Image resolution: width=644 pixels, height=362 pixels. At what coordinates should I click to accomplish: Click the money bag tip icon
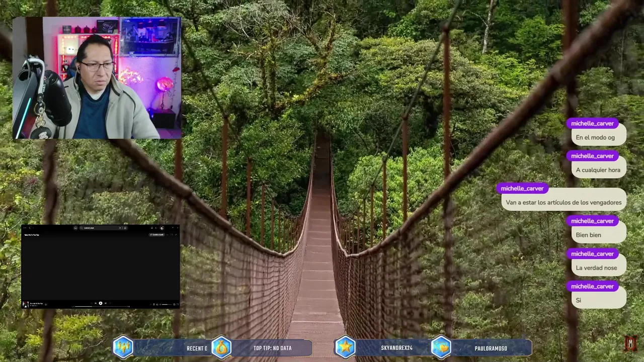[221, 347]
